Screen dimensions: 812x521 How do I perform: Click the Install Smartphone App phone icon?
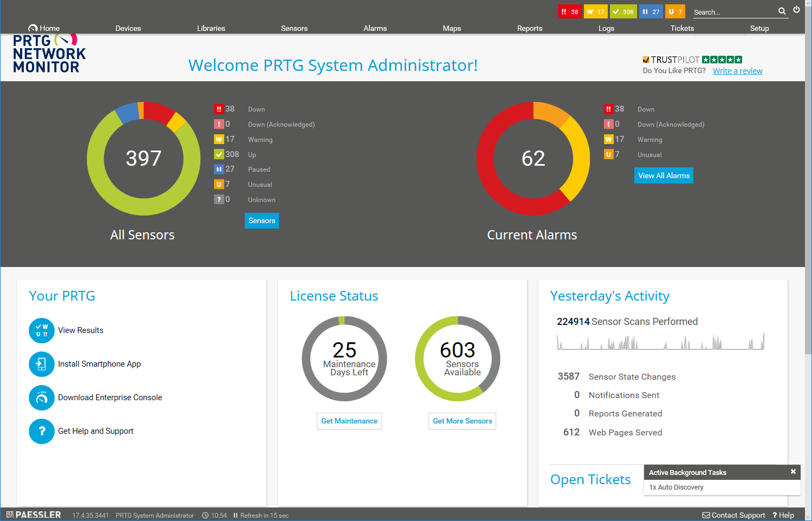[x=42, y=364]
